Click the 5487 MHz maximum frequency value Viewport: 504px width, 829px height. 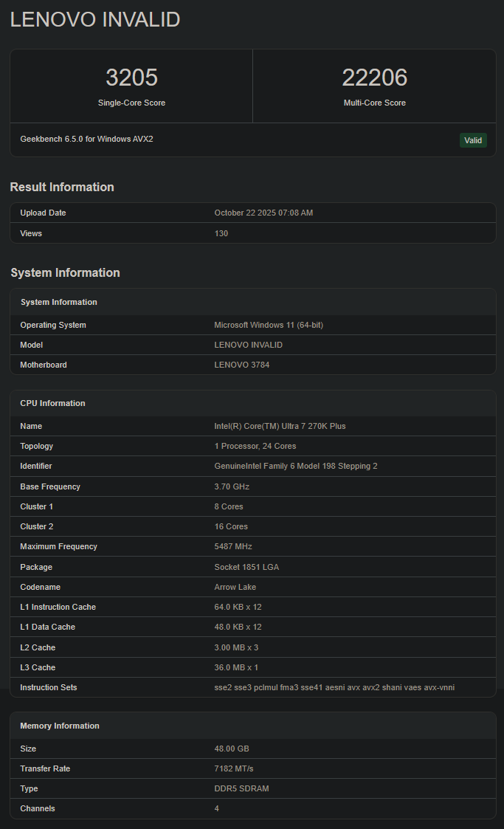pos(233,546)
